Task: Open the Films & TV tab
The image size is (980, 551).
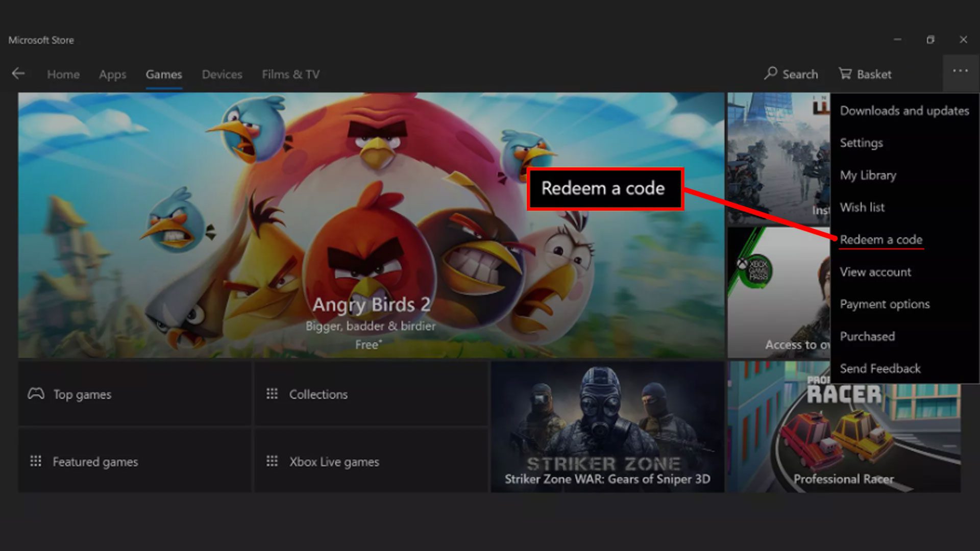Action: (291, 74)
